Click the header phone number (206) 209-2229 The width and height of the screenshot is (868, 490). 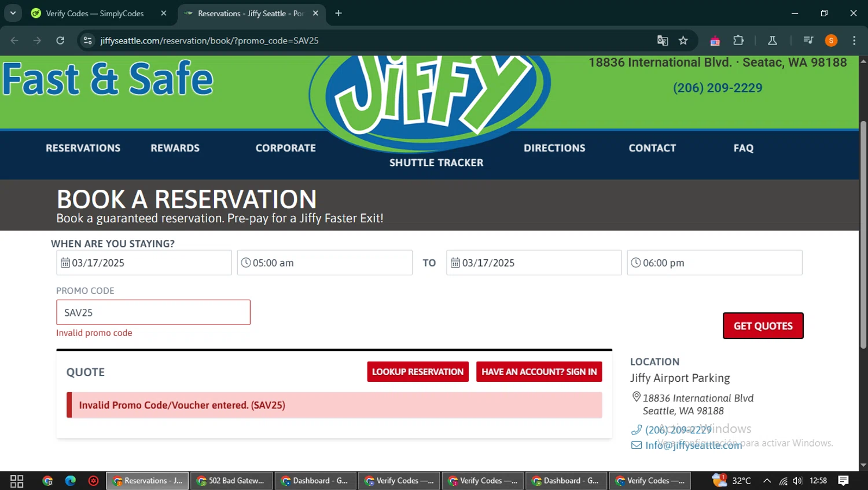coord(718,88)
